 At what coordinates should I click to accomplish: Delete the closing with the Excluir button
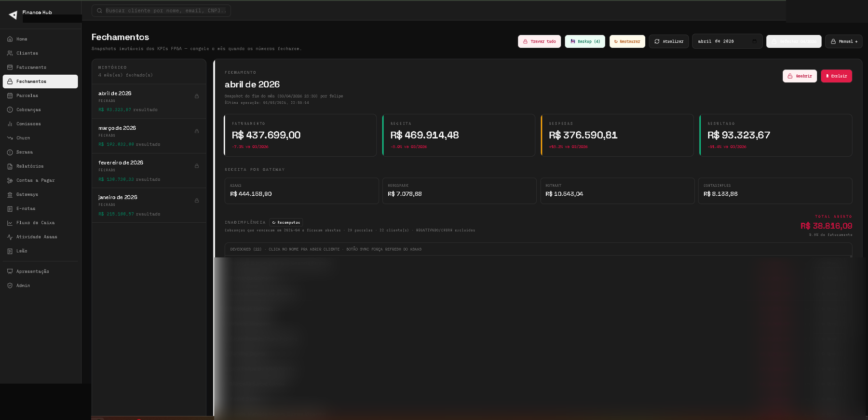click(x=836, y=76)
